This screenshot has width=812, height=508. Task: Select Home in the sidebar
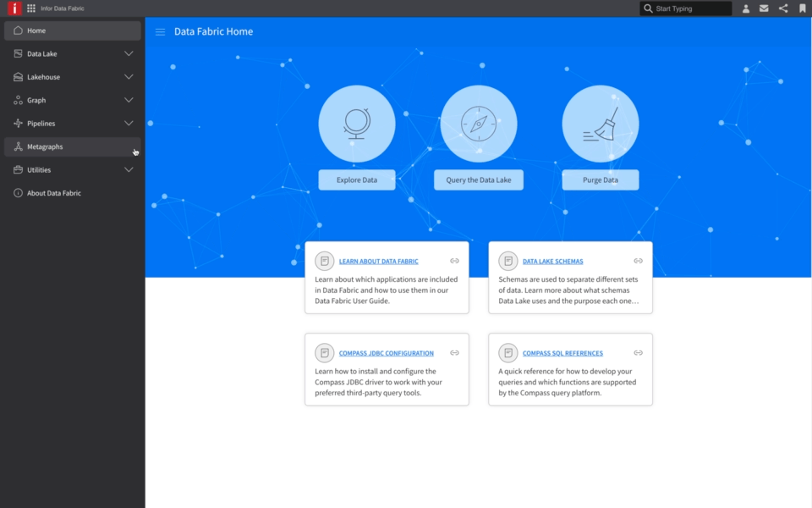click(73, 30)
